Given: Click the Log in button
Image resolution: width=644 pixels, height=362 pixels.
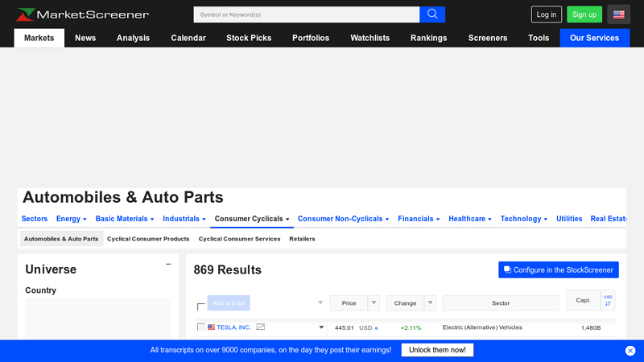Looking at the screenshot, I should click(547, 14).
